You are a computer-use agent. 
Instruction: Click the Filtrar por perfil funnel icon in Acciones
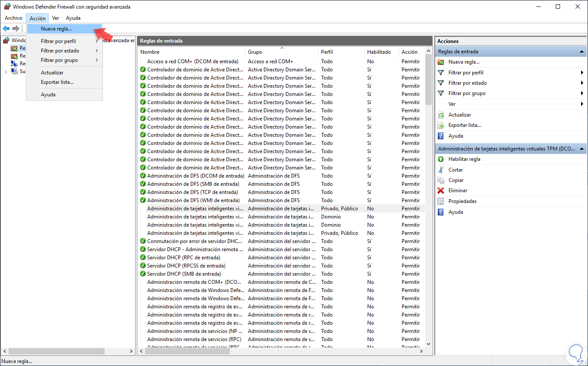[x=441, y=73]
